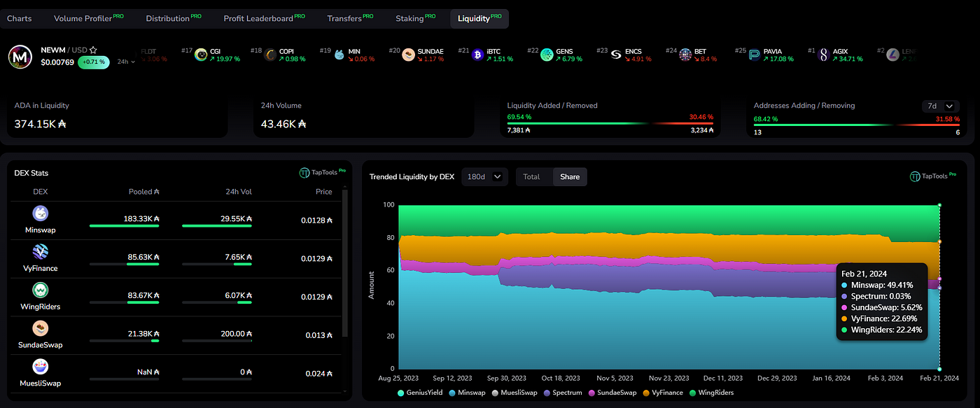Viewport: 980px width, 408px height.
Task: Open the 180d timeframe dropdown
Action: pyautogui.click(x=484, y=177)
